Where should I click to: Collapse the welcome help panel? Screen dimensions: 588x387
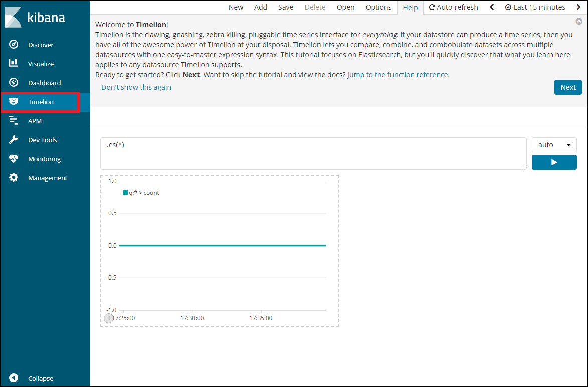(x=579, y=22)
